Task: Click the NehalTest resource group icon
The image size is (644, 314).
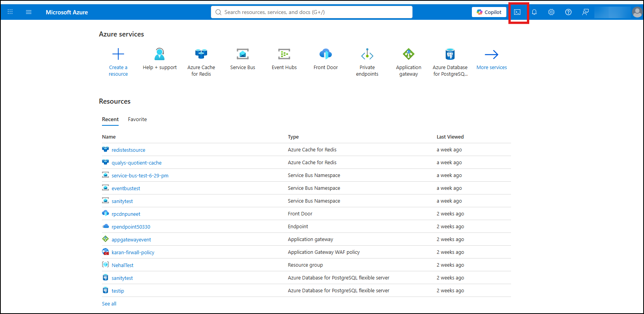Action: tap(105, 264)
